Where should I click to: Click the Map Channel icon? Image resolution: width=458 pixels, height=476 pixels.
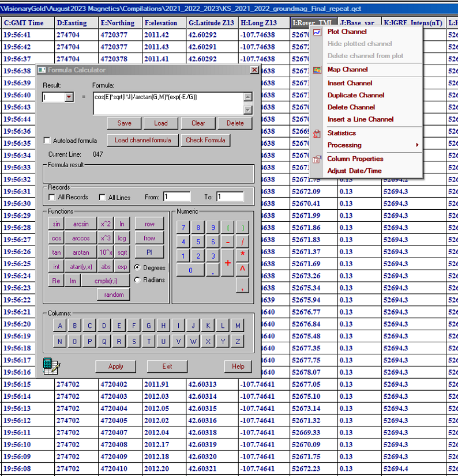pyautogui.click(x=317, y=70)
